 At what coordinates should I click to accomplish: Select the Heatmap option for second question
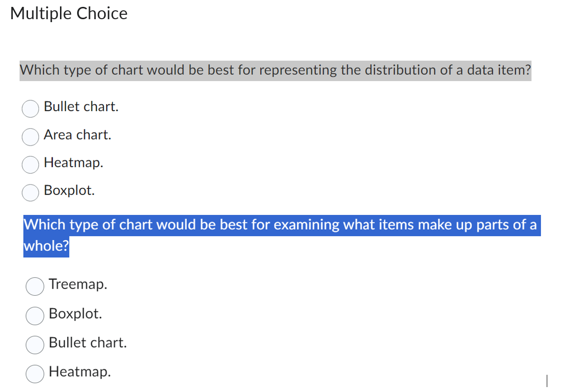[34, 374]
